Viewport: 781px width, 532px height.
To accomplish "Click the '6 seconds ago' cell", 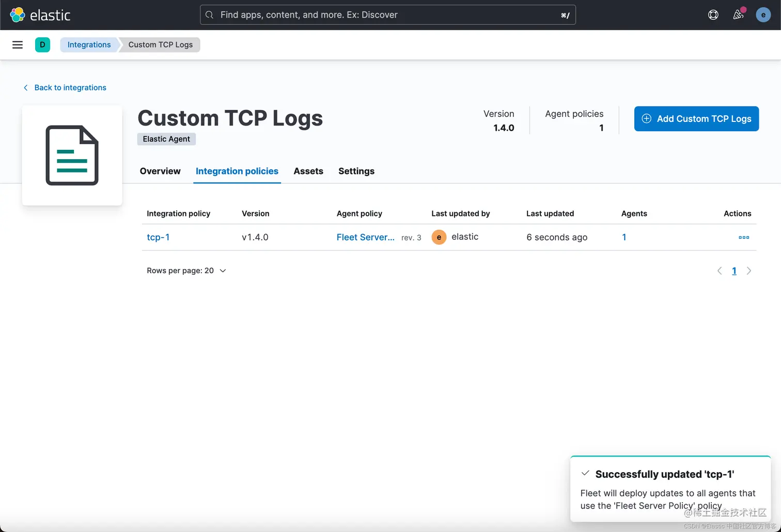I will pyautogui.click(x=557, y=238).
